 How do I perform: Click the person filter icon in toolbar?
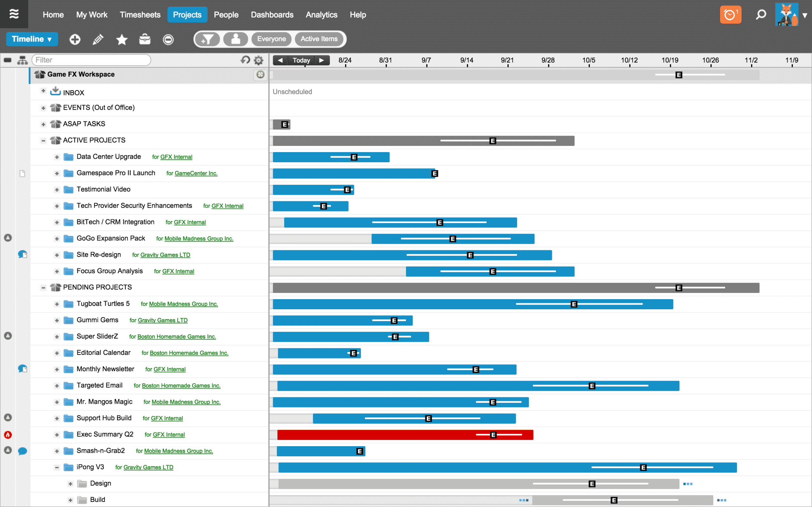point(236,39)
